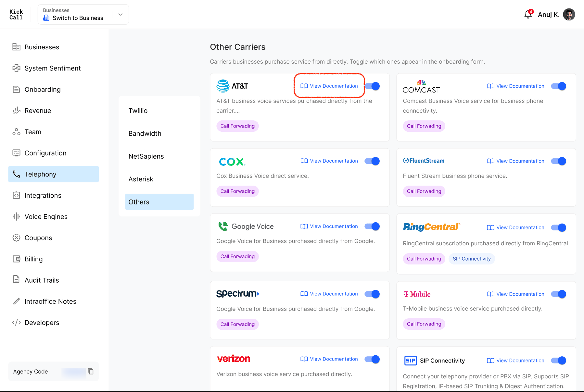
Task: Click the FluentStream logo
Action: tap(424, 161)
